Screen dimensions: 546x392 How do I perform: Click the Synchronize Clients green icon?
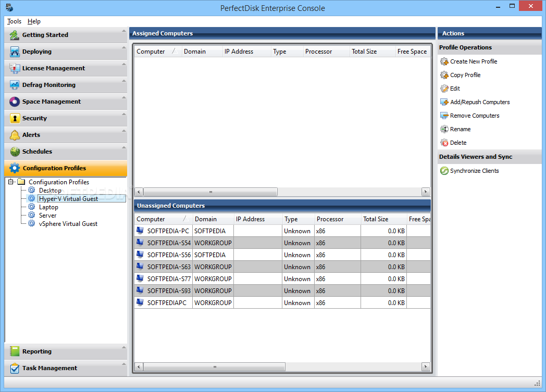(x=444, y=171)
